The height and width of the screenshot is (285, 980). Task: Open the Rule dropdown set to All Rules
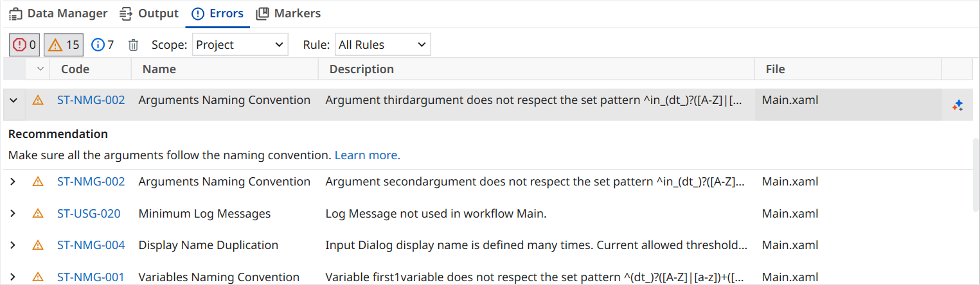(382, 45)
